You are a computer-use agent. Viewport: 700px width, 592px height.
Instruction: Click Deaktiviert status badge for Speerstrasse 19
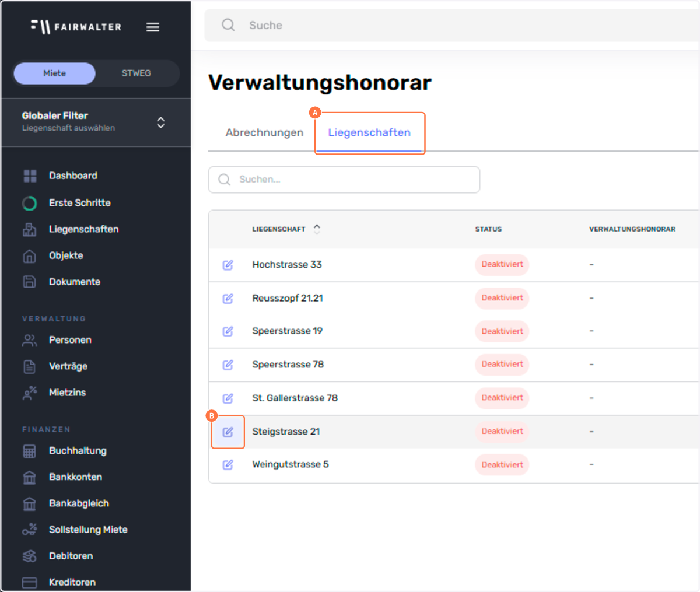pyautogui.click(x=502, y=331)
